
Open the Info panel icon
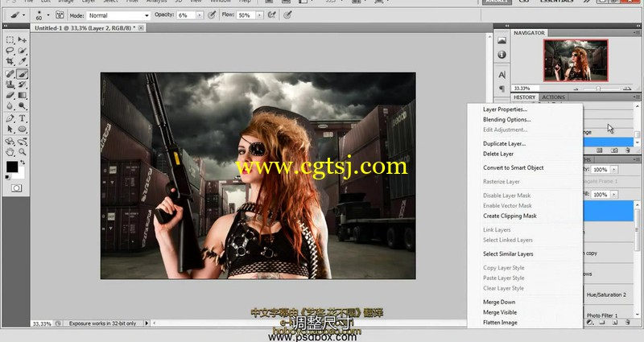click(502, 55)
